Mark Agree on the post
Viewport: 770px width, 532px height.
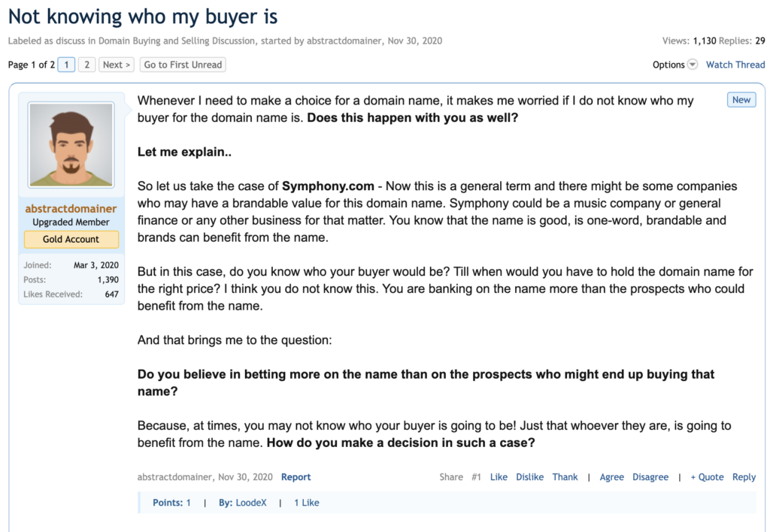coord(611,477)
